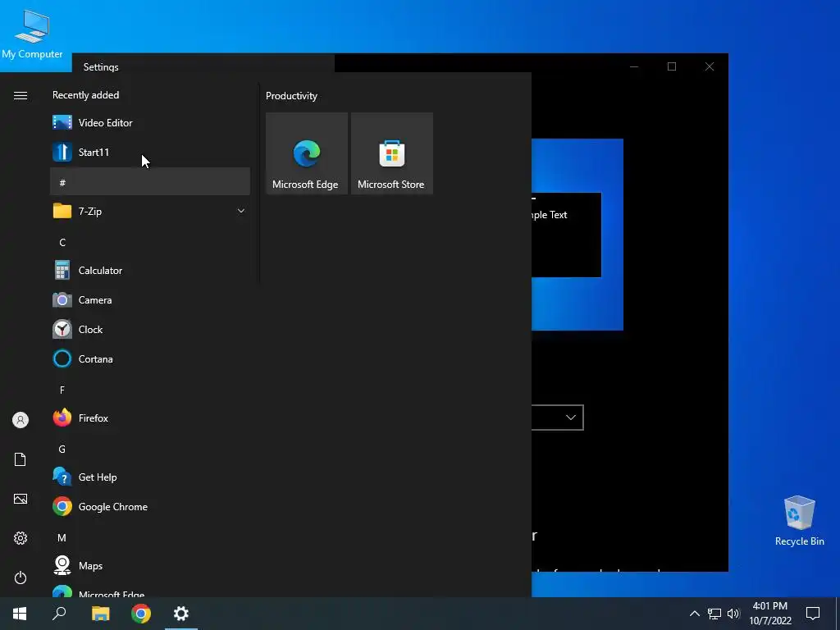Open Chrome from the taskbar
Image resolution: width=840 pixels, height=630 pixels.
click(141, 614)
